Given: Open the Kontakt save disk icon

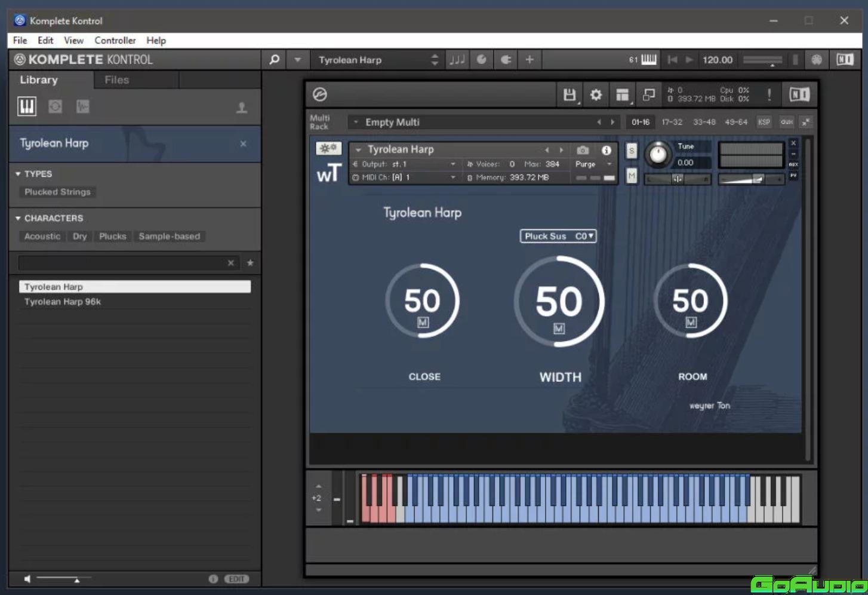Looking at the screenshot, I should (570, 94).
